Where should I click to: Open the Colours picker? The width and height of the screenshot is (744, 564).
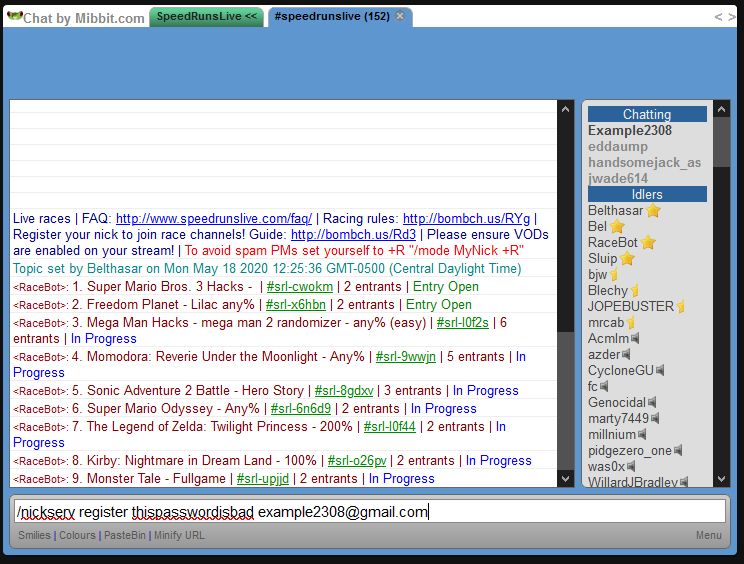77,535
